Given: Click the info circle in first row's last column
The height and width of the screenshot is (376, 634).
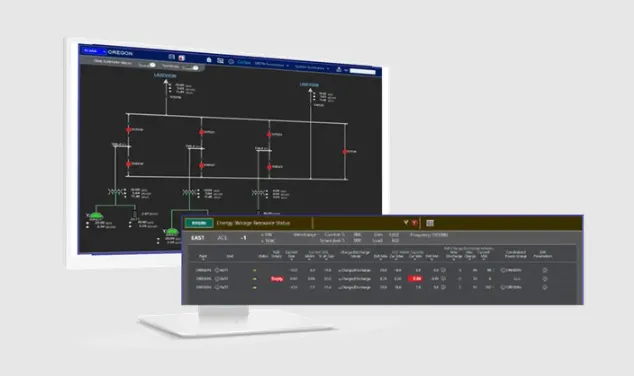Looking at the screenshot, I should [x=545, y=270].
